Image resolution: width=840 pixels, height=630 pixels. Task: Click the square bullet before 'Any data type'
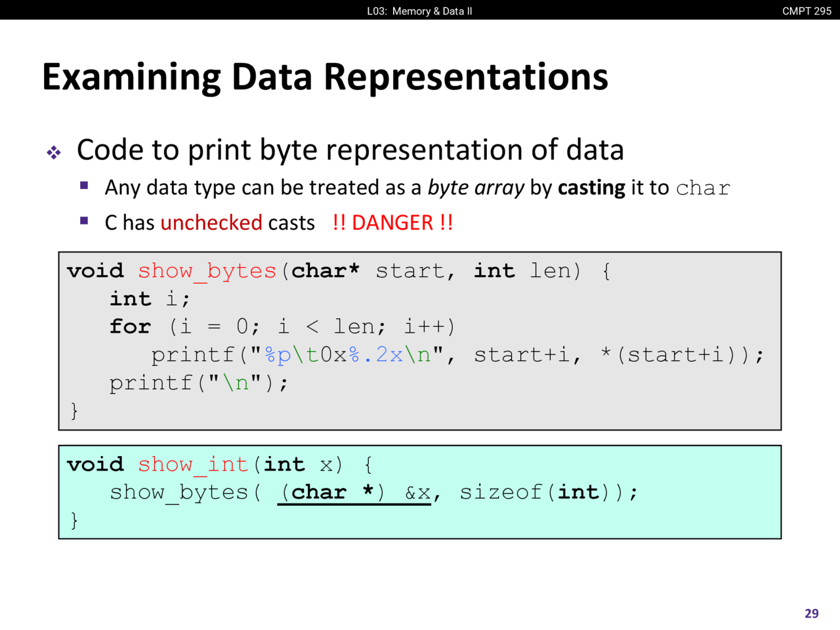tap(84, 186)
